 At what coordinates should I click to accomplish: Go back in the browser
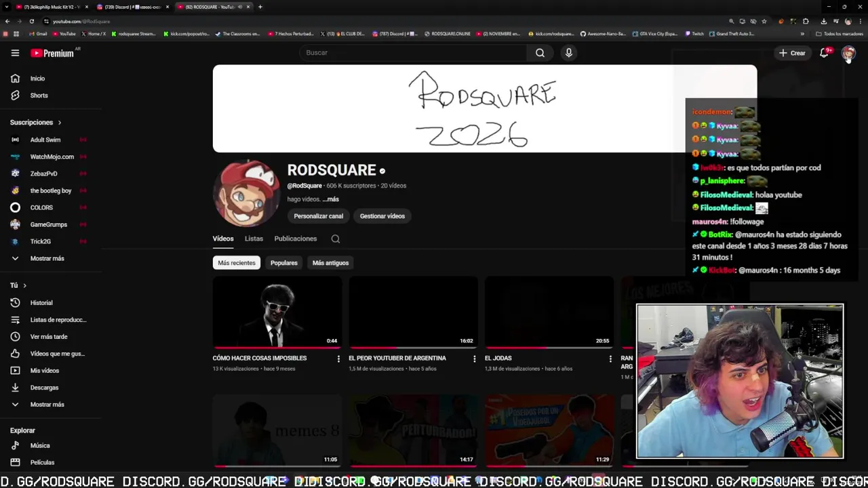coord(7,21)
